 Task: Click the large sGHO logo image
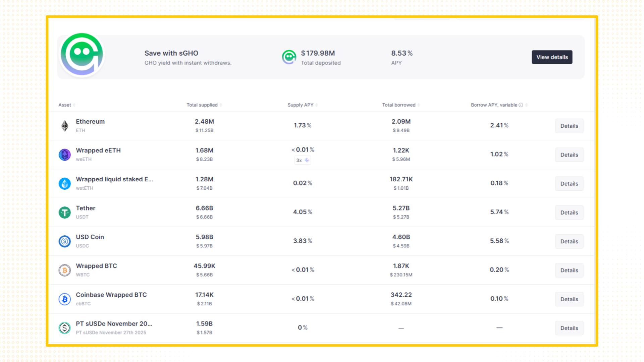[82, 55]
